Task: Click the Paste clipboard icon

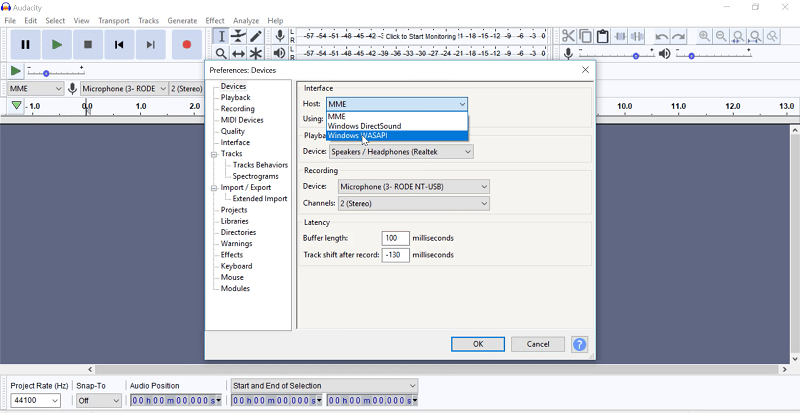Action: [x=602, y=37]
